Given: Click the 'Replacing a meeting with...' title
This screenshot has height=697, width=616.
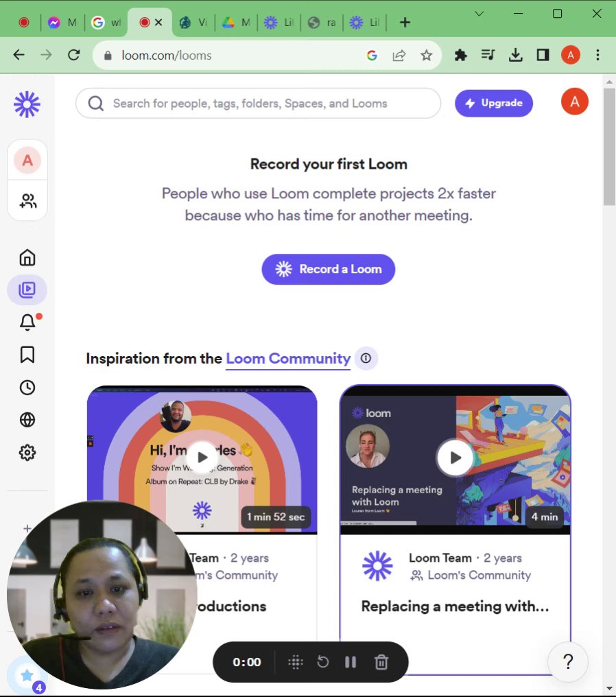Looking at the screenshot, I should click(x=455, y=606).
